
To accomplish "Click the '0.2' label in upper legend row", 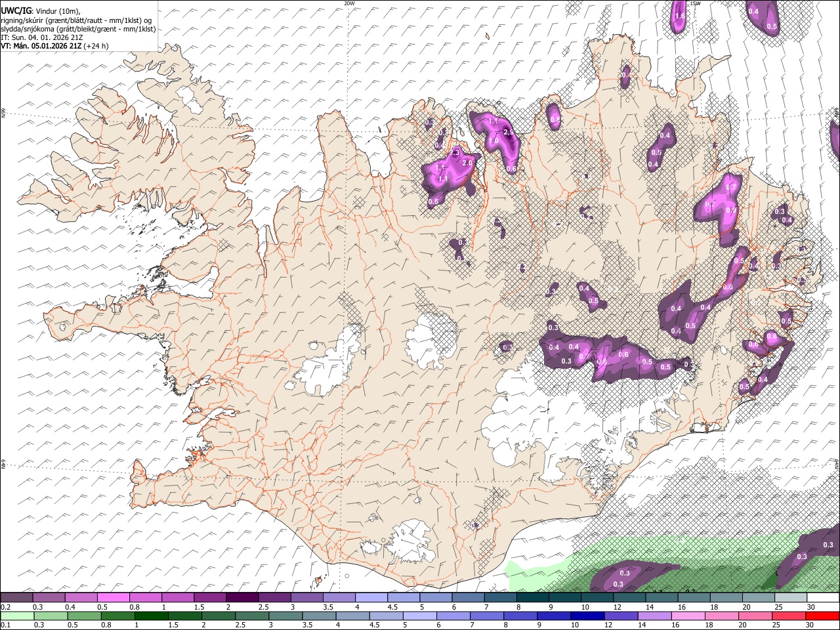I will click(5, 607).
